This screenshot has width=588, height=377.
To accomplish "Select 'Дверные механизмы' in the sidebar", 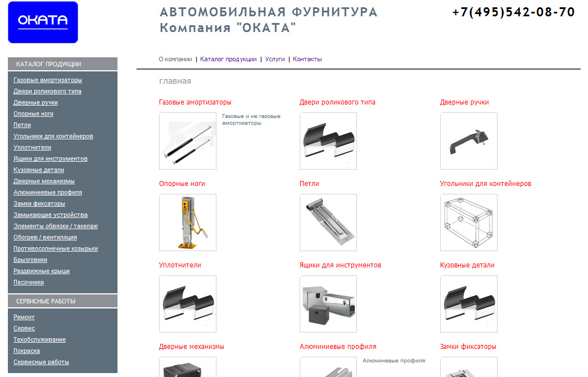I will click(44, 181).
